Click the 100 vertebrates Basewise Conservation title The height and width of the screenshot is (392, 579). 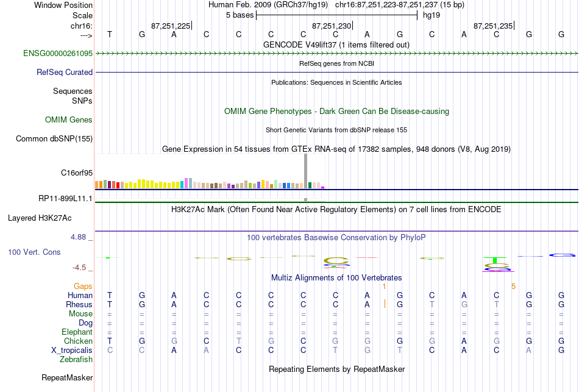(336, 238)
